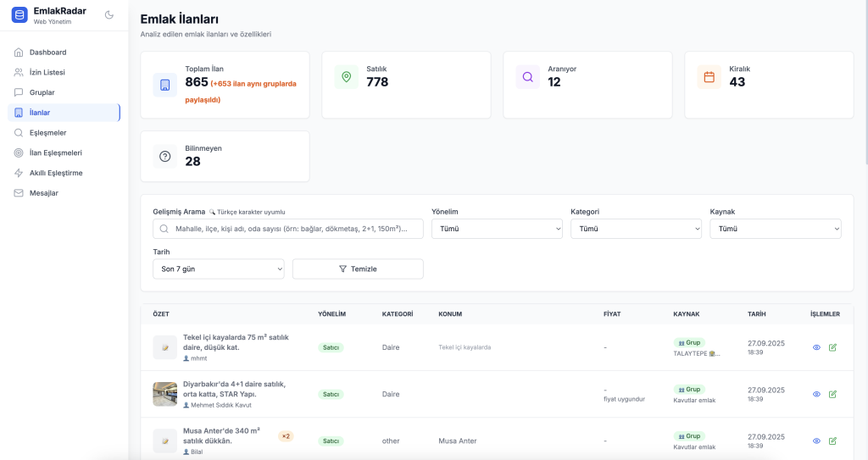Click the EmlakRadar database logo icon
This screenshot has height=460, width=868.
(x=19, y=15)
